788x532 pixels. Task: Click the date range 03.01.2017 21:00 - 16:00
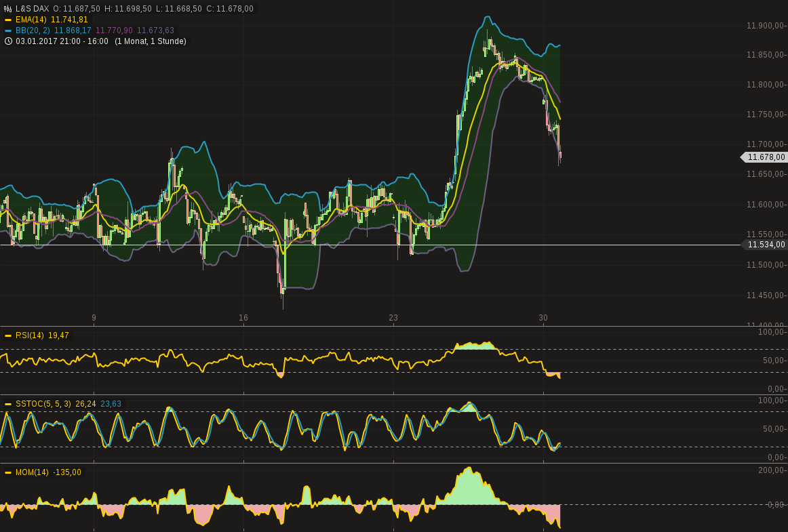62,41
